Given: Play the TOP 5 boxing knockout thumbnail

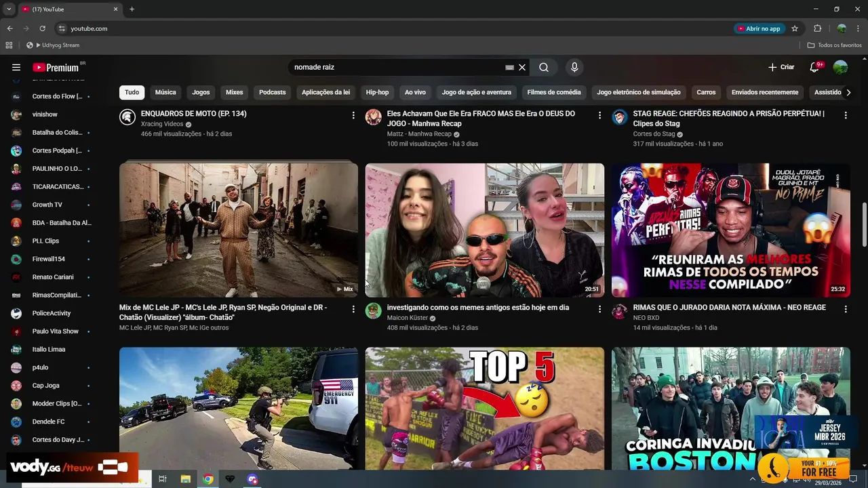Looking at the screenshot, I should (485, 409).
